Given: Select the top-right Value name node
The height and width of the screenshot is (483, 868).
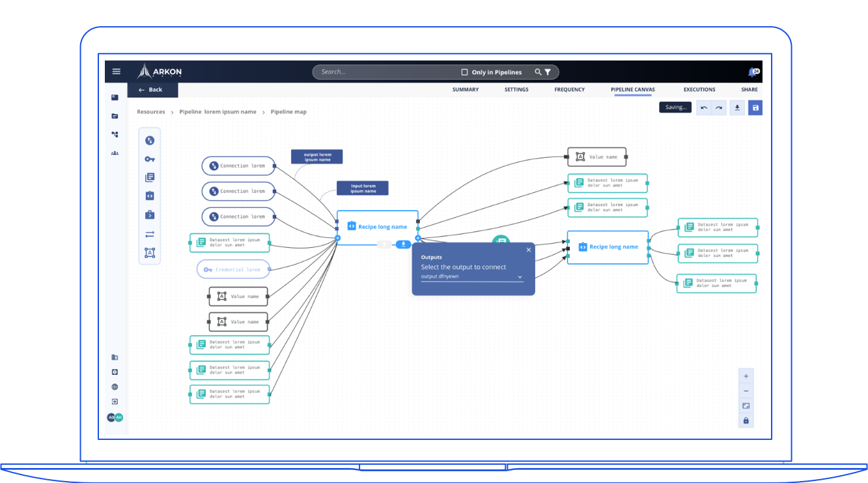Looking at the screenshot, I should coord(597,157).
